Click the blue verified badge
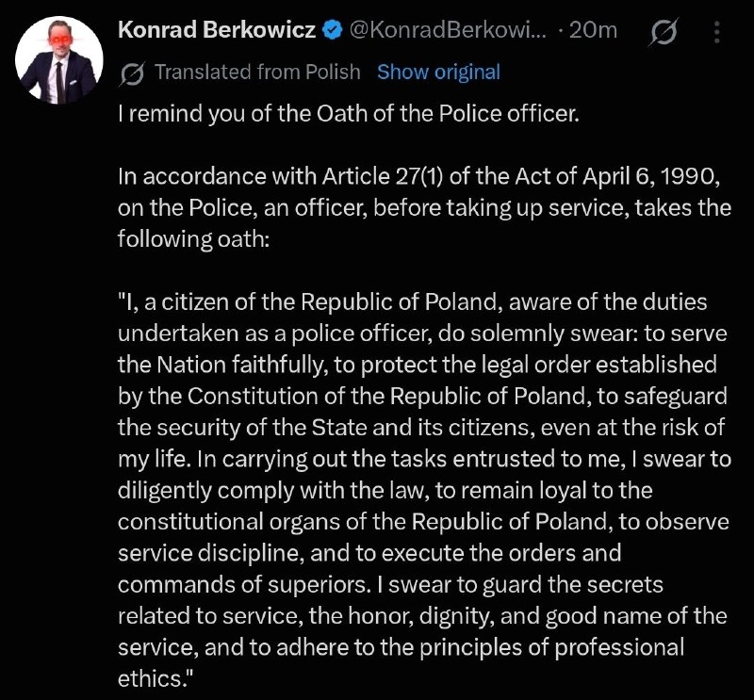754x700 pixels. [333, 31]
